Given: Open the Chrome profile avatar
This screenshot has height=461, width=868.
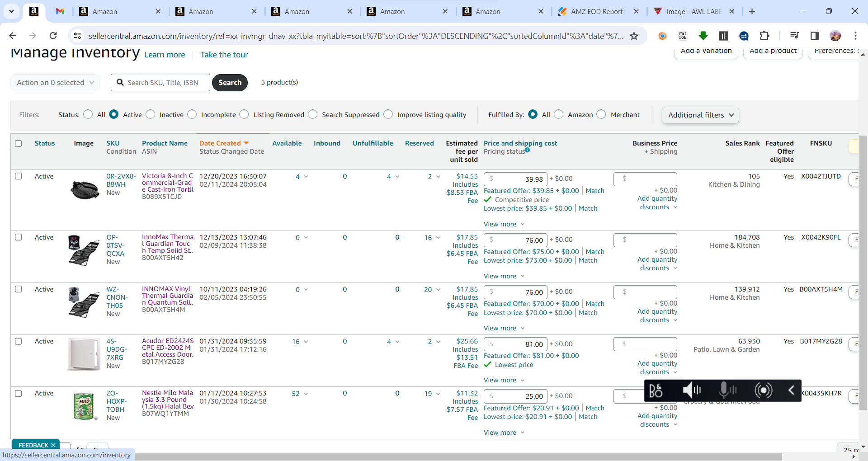Looking at the screenshot, I should point(835,36).
